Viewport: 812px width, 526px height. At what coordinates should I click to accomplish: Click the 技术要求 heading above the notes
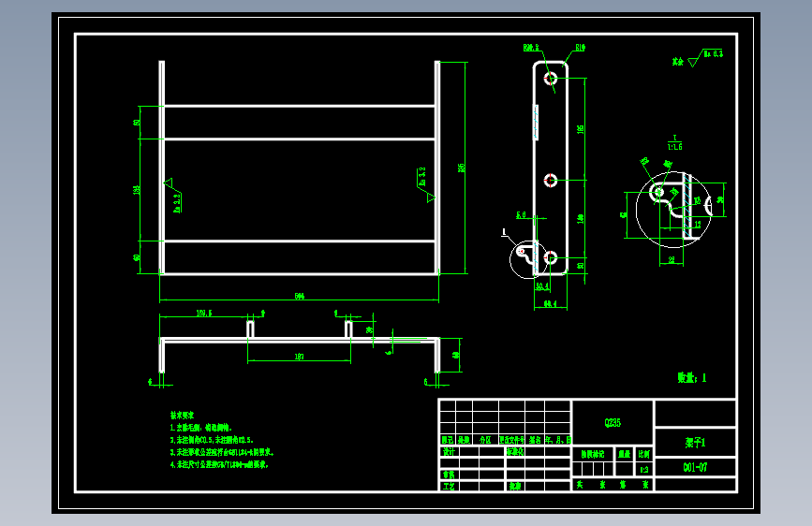[x=183, y=416]
